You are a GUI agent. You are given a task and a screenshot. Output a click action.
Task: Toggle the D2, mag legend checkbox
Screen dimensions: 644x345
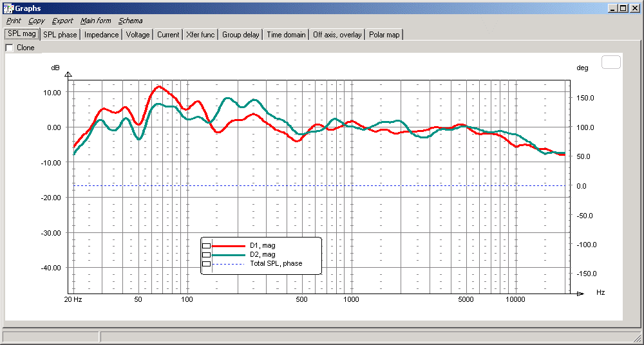206,255
